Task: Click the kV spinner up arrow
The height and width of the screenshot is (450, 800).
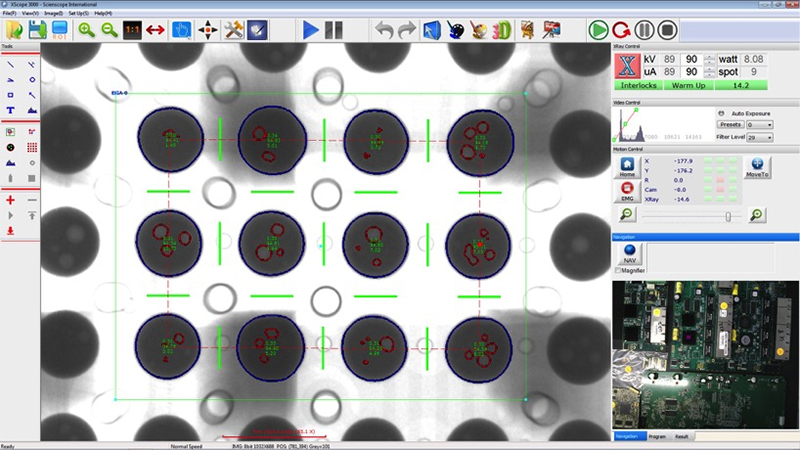Action: (x=709, y=56)
